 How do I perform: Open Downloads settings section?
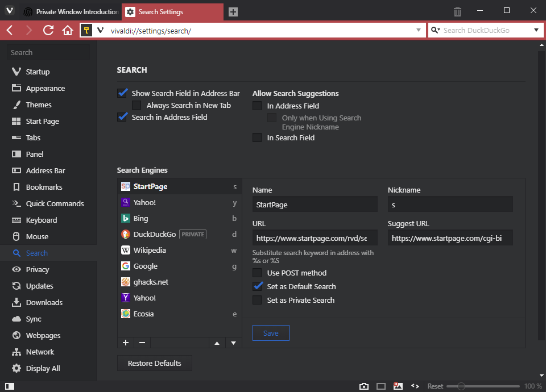tap(48, 303)
